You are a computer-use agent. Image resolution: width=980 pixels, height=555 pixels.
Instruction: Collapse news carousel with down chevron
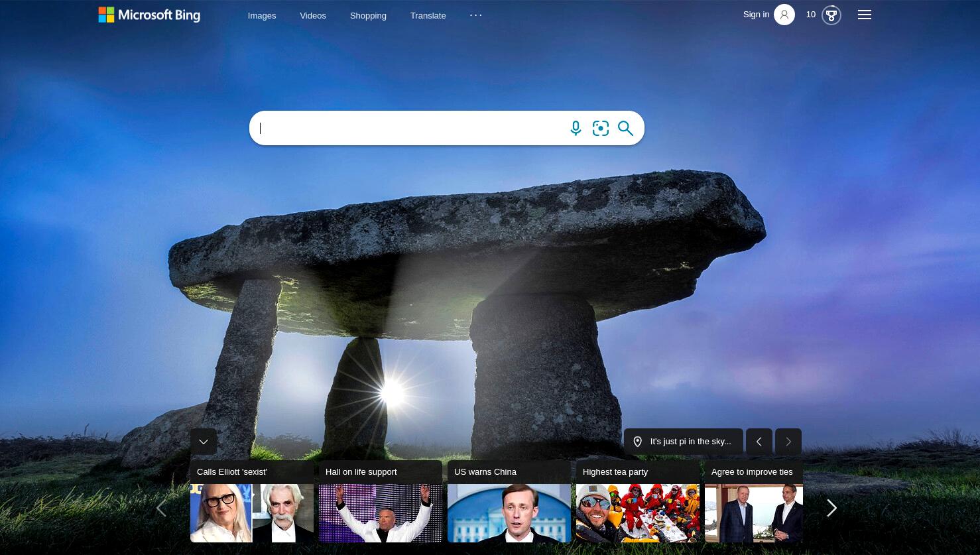point(204,442)
